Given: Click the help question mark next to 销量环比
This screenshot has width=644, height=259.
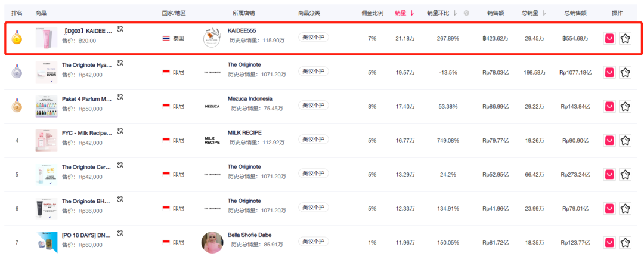Looking at the screenshot, I should (466, 13).
